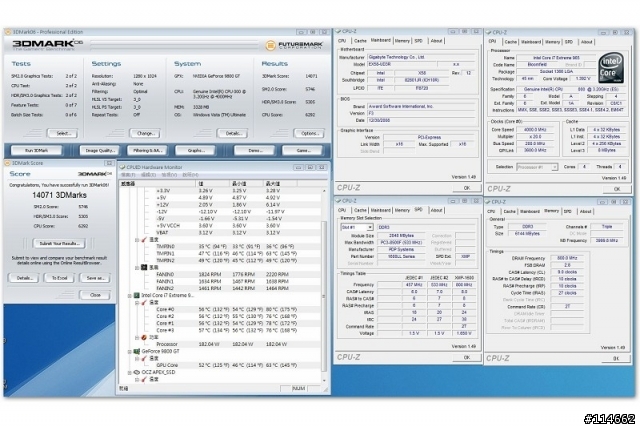
Task: Click Run 3DMark button
Action: [36, 151]
